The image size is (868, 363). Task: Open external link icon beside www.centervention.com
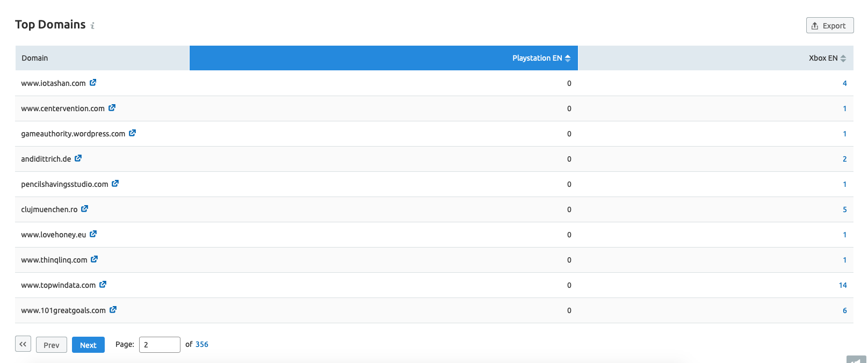pyautogui.click(x=112, y=108)
